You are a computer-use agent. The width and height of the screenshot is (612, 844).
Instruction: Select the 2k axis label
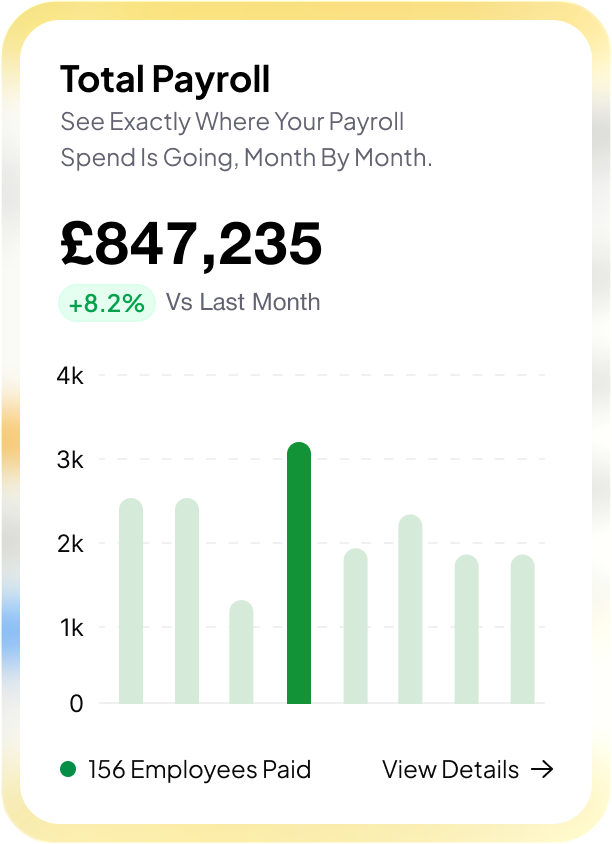click(x=70, y=544)
